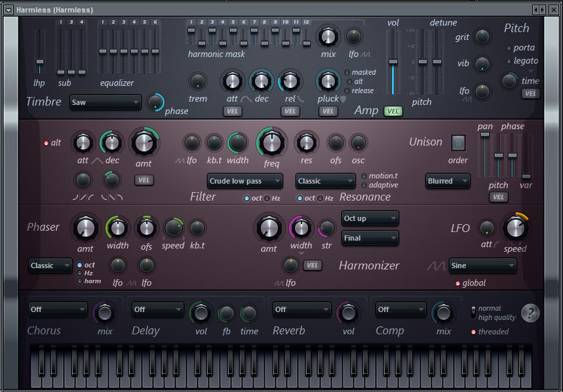Click the Phaser amt knob
Viewport: 563px width, 392px height.
tap(85, 227)
